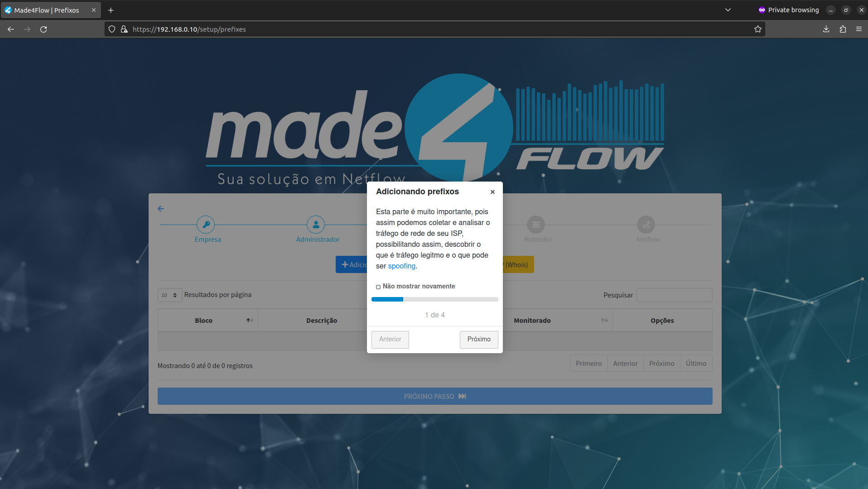
Task: Go to Último page in pagination
Action: pyautogui.click(x=696, y=364)
